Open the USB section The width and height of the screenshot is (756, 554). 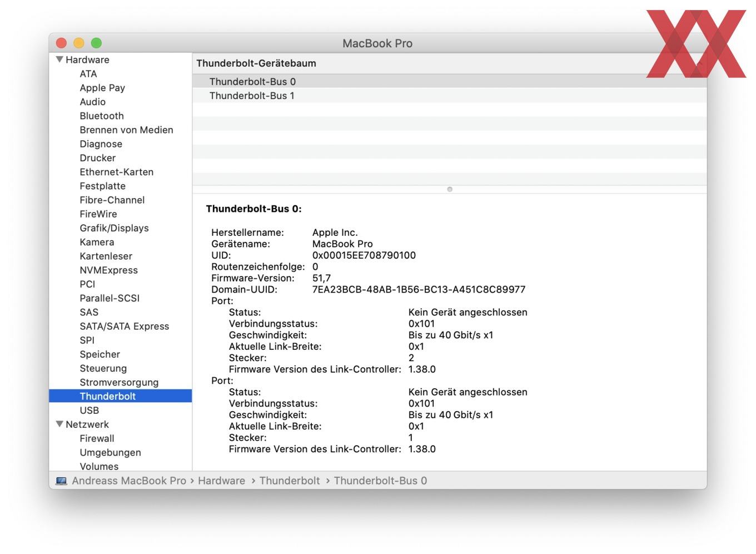pyautogui.click(x=89, y=410)
